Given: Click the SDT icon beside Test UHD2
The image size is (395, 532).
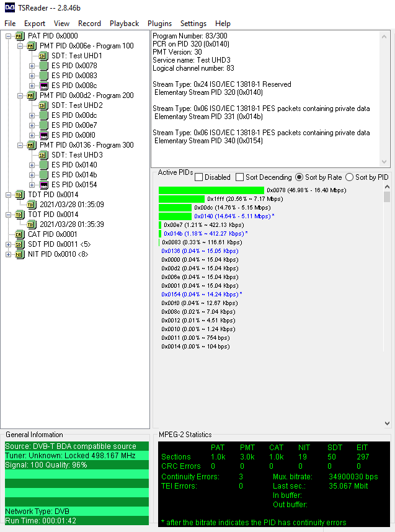Looking at the screenshot, I should (x=43, y=105).
